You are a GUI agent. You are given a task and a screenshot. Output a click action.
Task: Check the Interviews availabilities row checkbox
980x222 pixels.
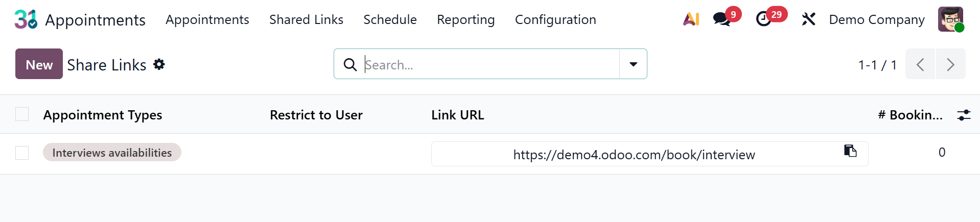coord(22,153)
